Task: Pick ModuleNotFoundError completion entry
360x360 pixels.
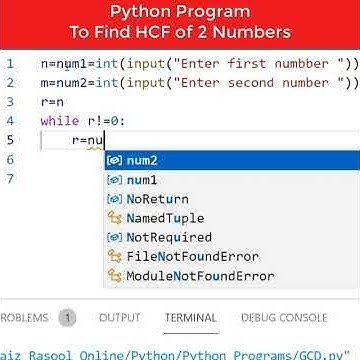Action: (x=232, y=276)
